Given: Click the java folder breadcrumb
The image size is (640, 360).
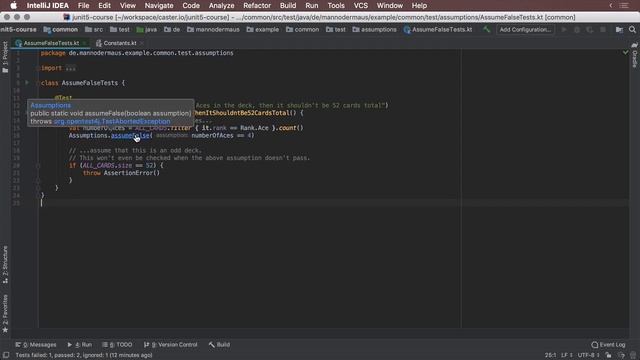Looking at the screenshot, I should pyautogui.click(x=147, y=29).
